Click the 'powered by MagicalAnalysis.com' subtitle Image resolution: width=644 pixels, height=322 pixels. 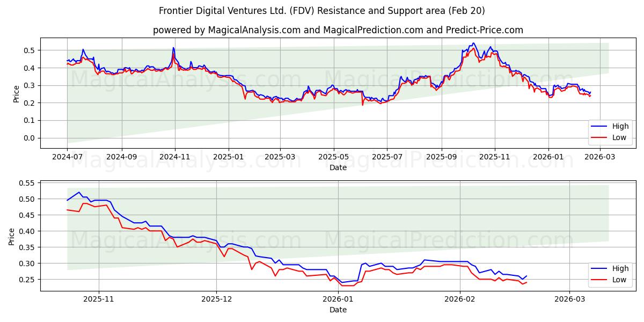tap(338, 30)
